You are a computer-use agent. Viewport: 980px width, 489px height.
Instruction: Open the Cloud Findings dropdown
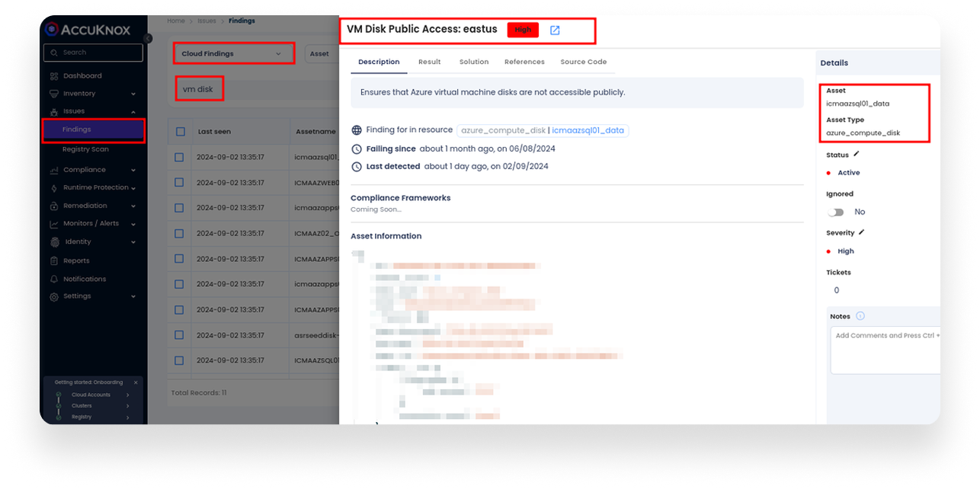pyautogui.click(x=234, y=53)
